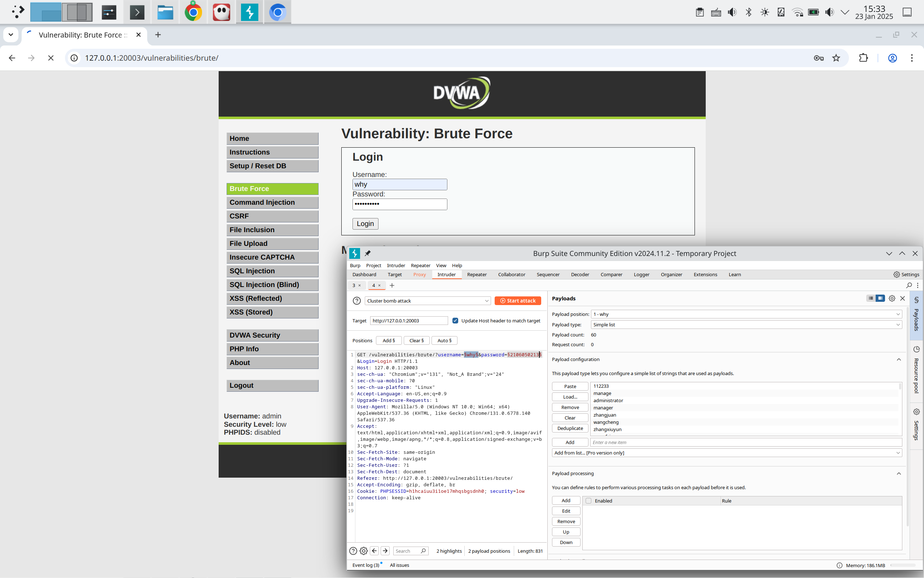Screen dimensions: 924x578
Task: Click the Deduplicate payload button
Action: tap(570, 428)
